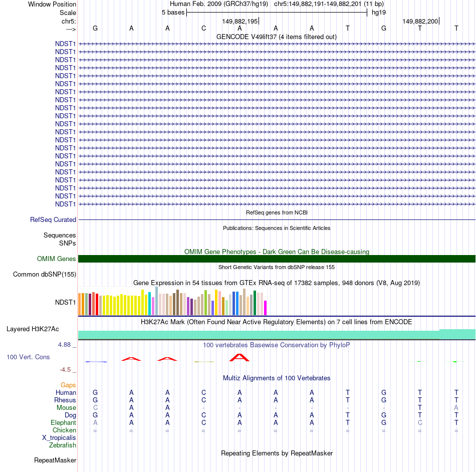Viewport: 476px width, 472px height.
Task: Open Gene Expression in 54 tissues GTEx title
Action: coord(277,283)
